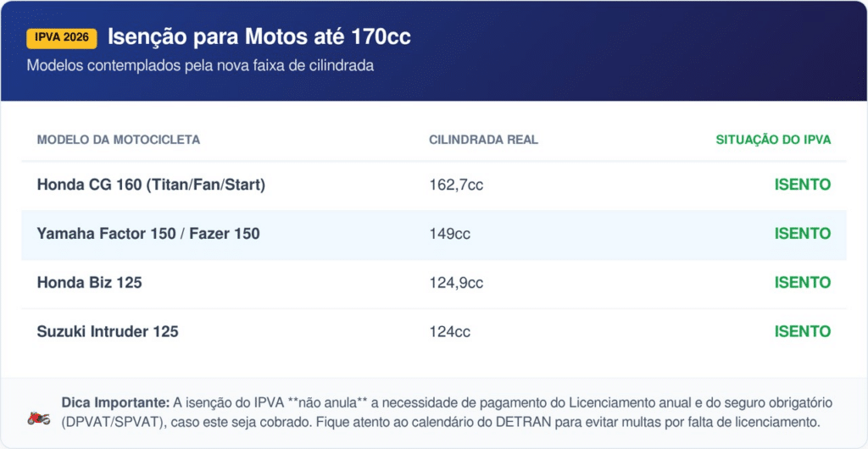868x449 pixels.
Task: Select the Yamaha Factor 150 / Fazer 150 model
Action: [148, 234]
